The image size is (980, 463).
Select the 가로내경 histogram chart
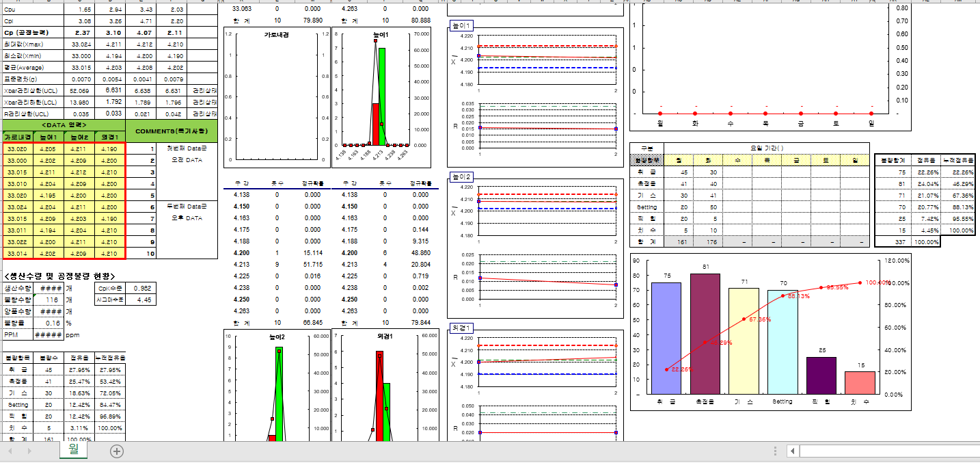coord(276,98)
